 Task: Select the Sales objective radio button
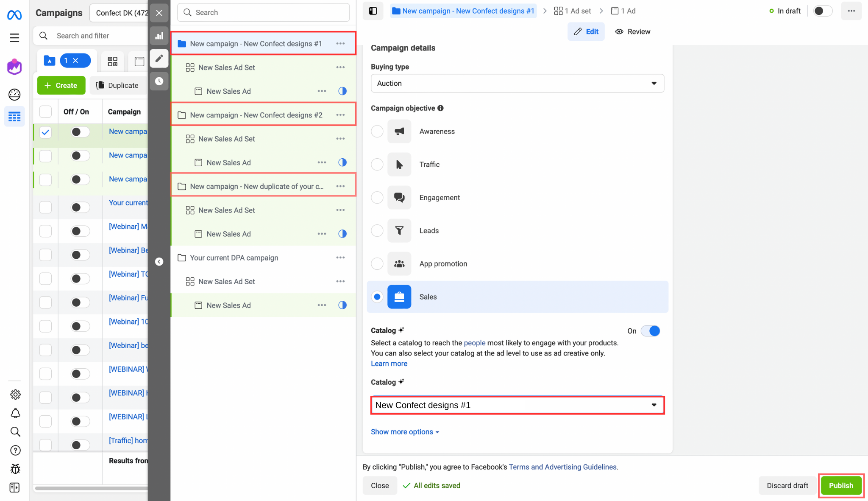pos(377,297)
